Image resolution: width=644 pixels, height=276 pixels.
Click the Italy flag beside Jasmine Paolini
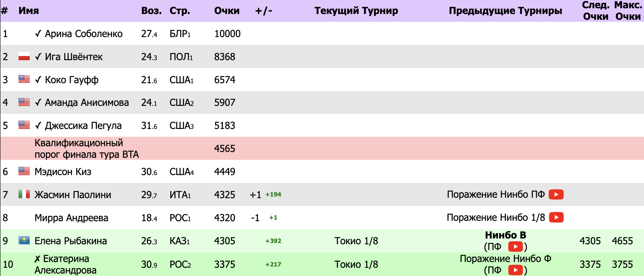[x=24, y=194]
